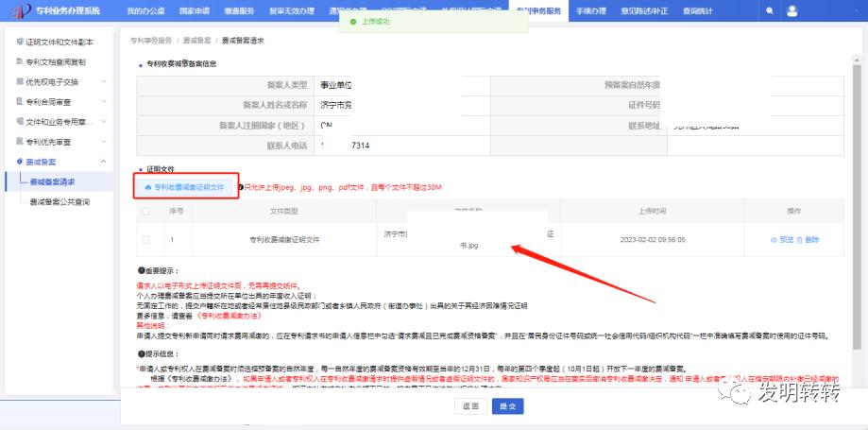Click 事业单位 value cell

coord(401,86)
